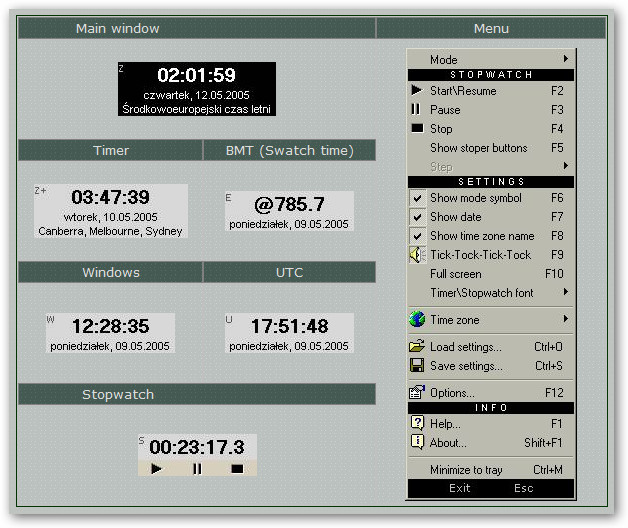Click the Windows time 12:28:35 display
628x528 pixels.
(x=111, y=326)
